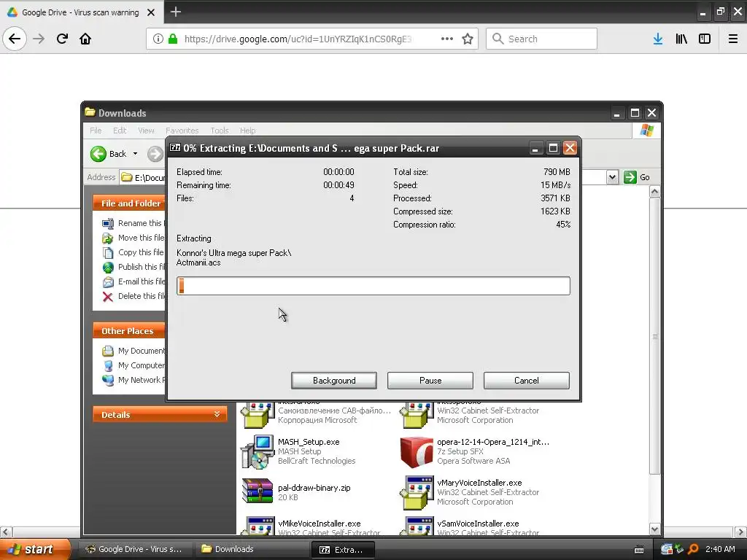This screenshot has height=560, width=747.
Task: Switch to Google Drive taskbar button
Action: click(x=135, y=549)
